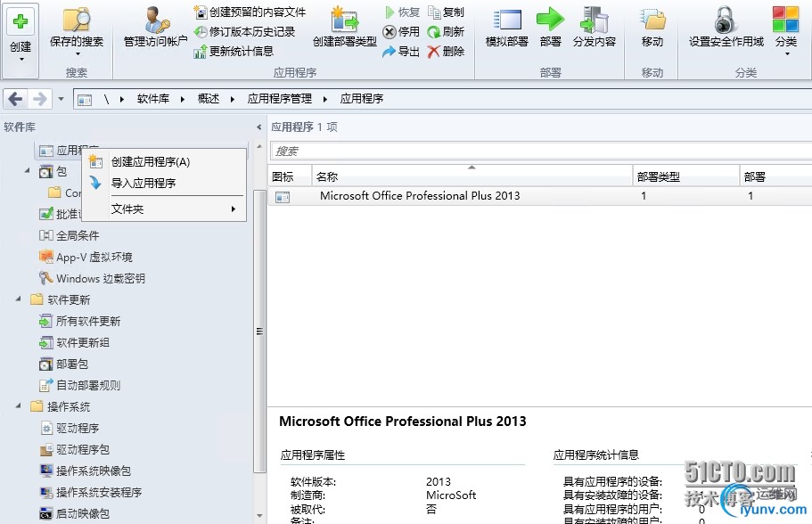This screenshot has height=524, width=812.
Task: Click 分发内容 distribute content icon
Action: pyautogui.click(x=594, y=20)
